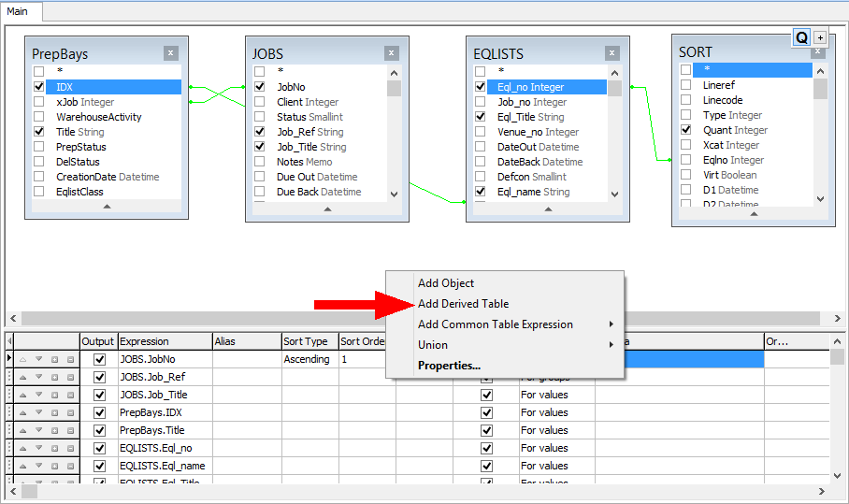Click the Ascending sort type cell for JOBS.JobNo

pyautogui.click(x=309, y=359)
